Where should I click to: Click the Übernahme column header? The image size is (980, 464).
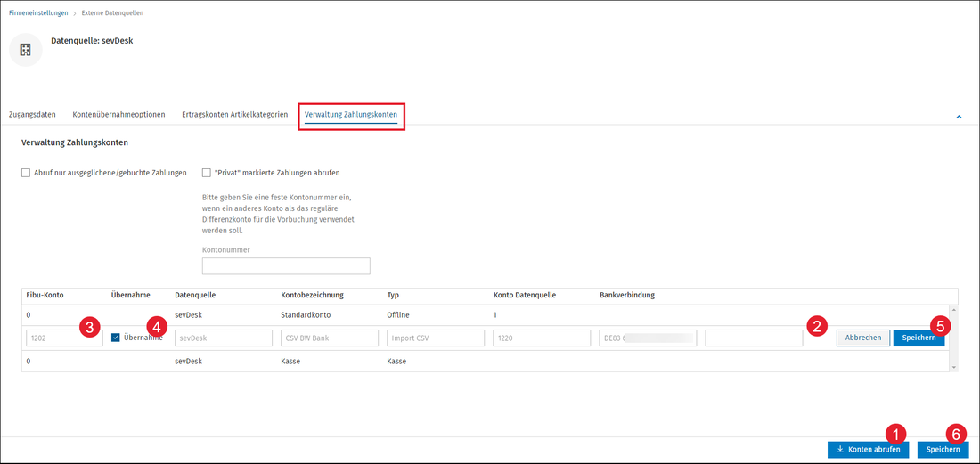pos(130,296)
